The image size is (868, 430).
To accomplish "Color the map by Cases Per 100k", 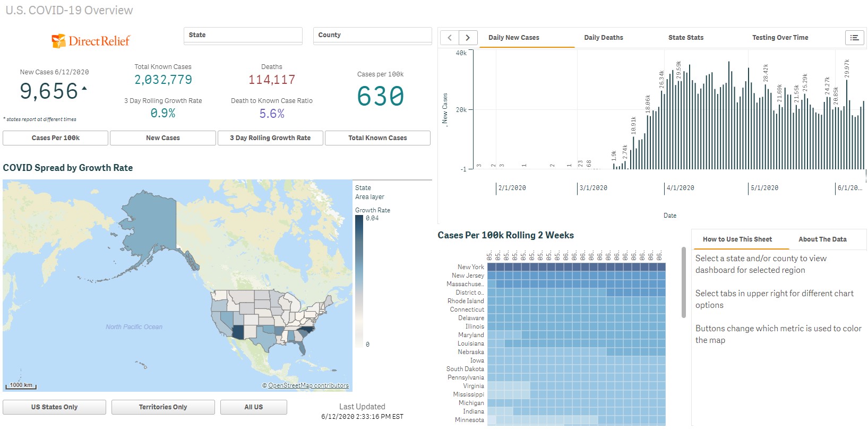I will [x=56, y=138].
